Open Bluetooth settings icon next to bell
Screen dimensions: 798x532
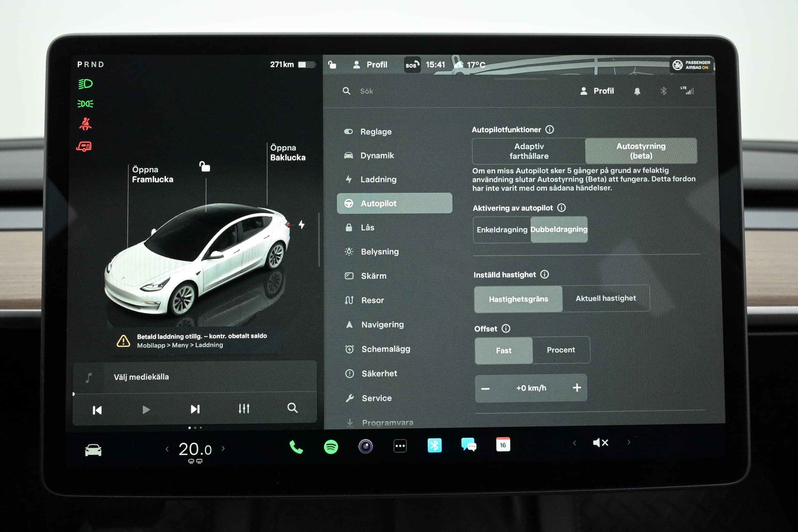pos(663,91)
